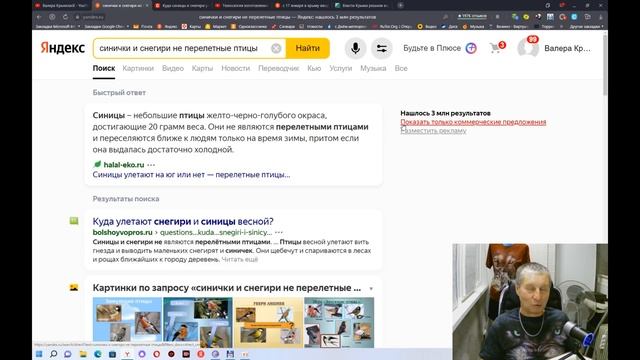
Task: Click Читать ещё in the snippet
Action: [240, 259]
